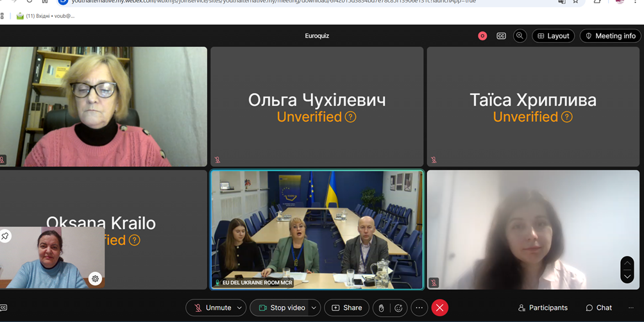Click muted mic icon on Таїса Хриплива tile

(434, 160)
